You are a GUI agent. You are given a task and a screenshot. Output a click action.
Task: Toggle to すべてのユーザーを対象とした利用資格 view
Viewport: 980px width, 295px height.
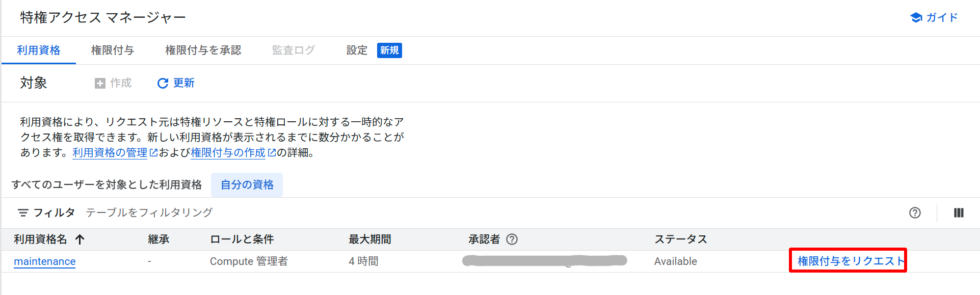pos(107,184)
